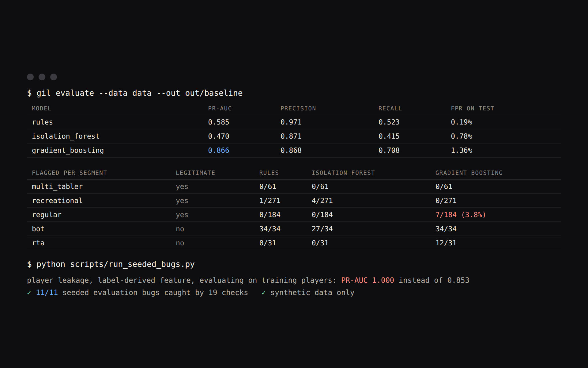Viewport: 588px width, 368px height.
Task: Click isolation_forest precision 0.871
Action: tap(291, 136)
